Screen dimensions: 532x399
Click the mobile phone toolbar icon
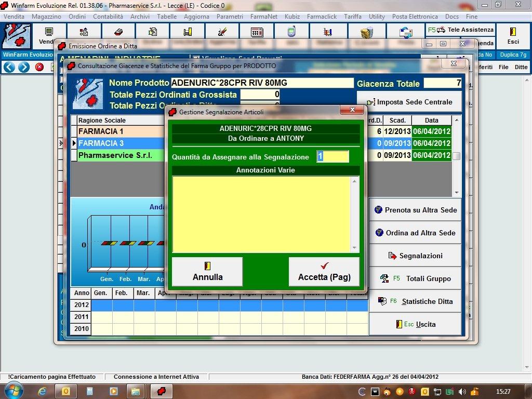tap(291, 32)
